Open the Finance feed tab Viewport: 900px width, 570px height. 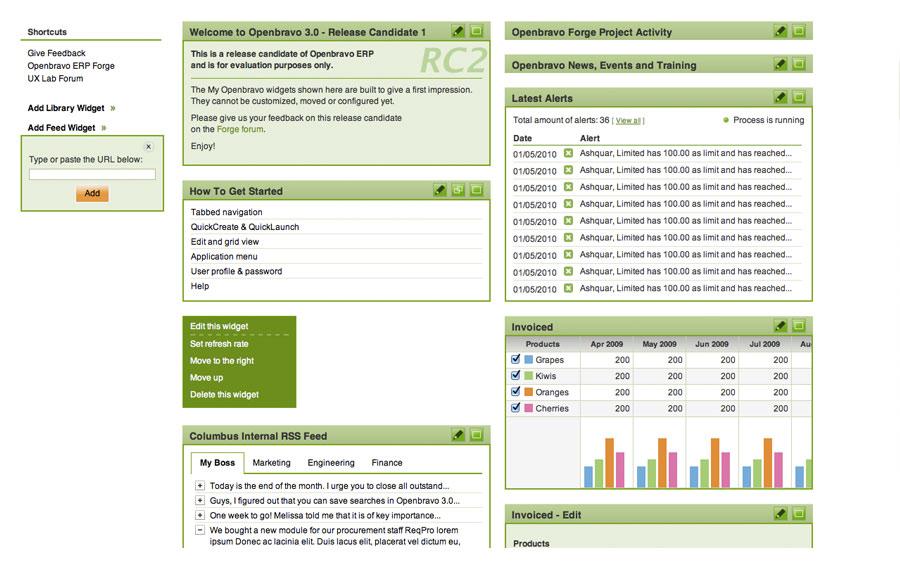click(387, 463)
